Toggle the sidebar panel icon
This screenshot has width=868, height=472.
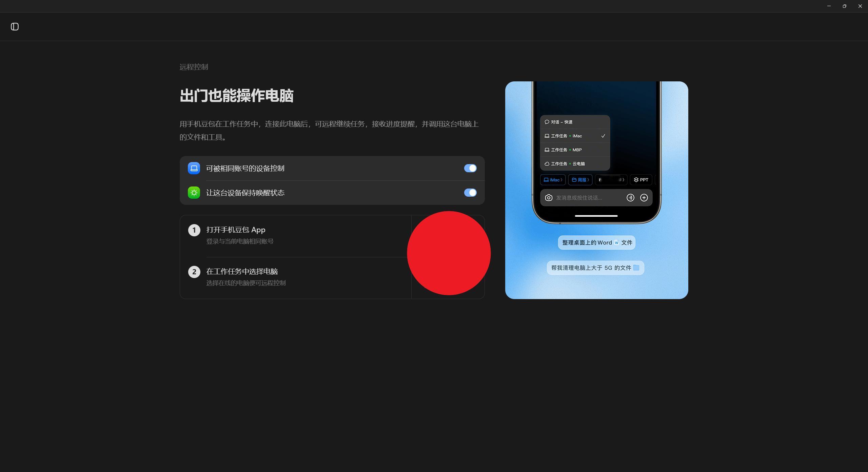[15, 27]
